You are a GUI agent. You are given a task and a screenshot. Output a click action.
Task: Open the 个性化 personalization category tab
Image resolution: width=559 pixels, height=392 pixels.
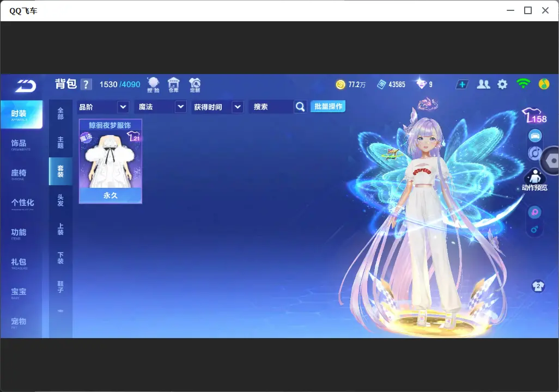[x=21, y=204]
